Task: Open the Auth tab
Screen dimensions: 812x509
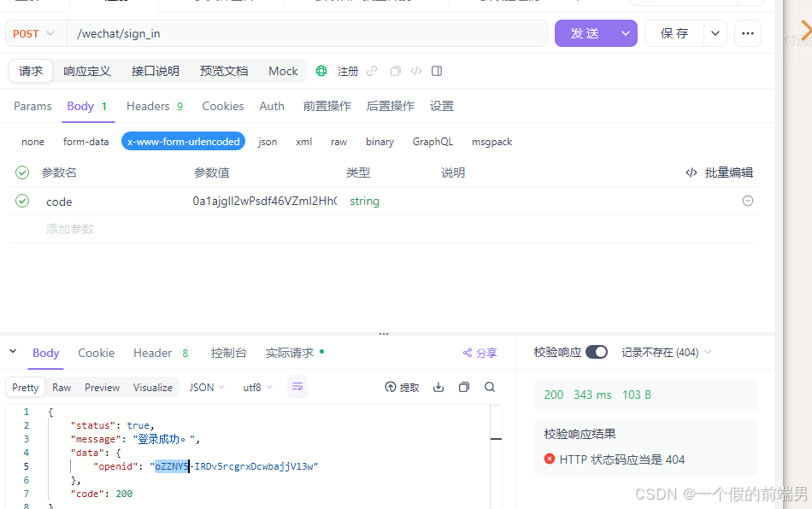Action: point(272,106)
